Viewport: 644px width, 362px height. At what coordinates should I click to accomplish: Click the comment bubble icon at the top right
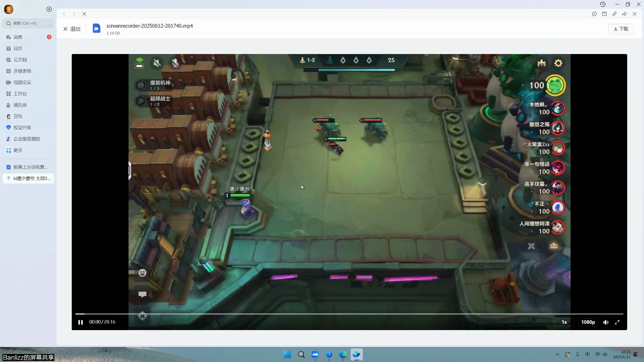594,14
